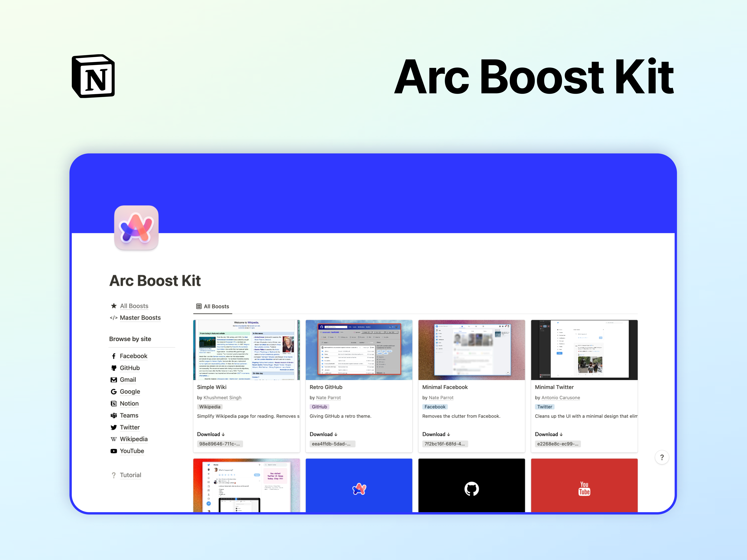
Task: Click the Gmail envelope icon in the sidebar
Action: (x=114, y=380)
